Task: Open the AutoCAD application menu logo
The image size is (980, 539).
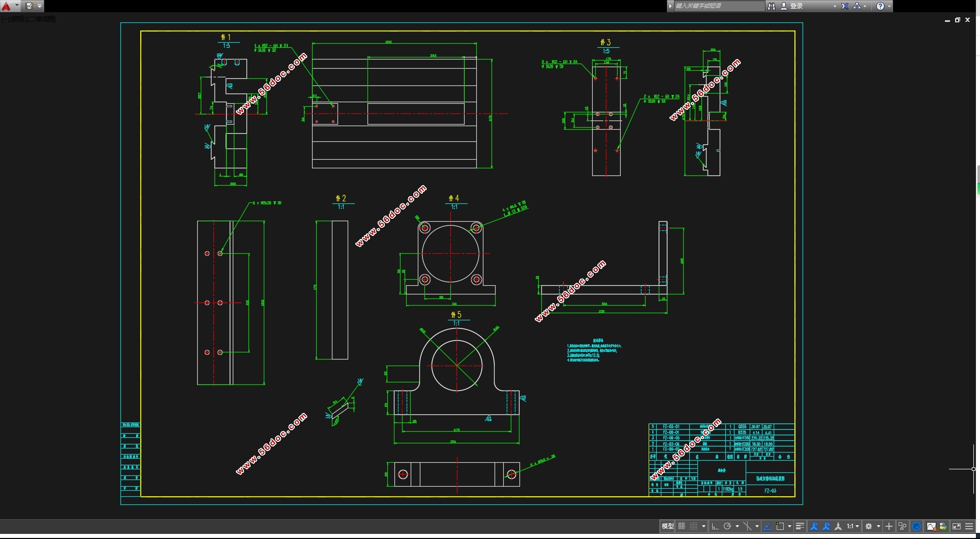Action: coord(6,6)
